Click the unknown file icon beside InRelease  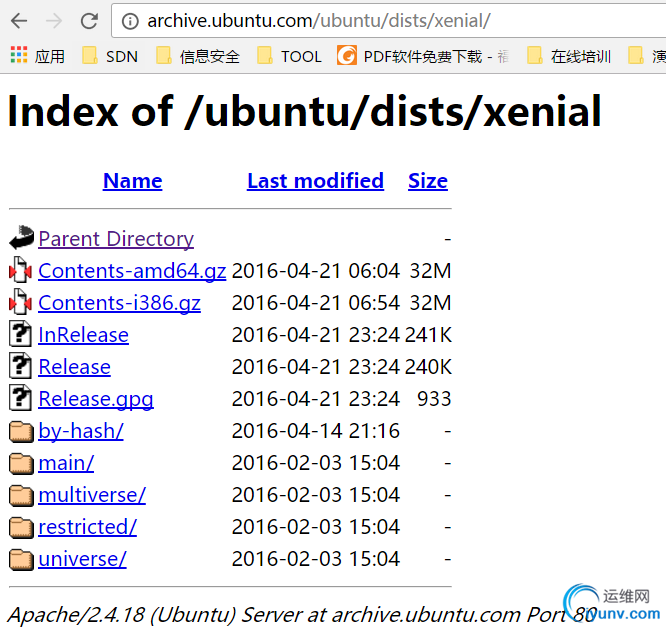[x=20, y=334]
